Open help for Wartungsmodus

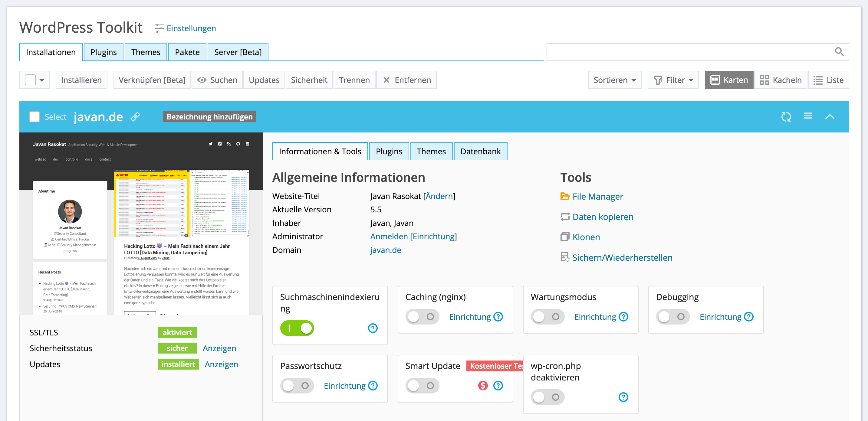pos(623,317)
